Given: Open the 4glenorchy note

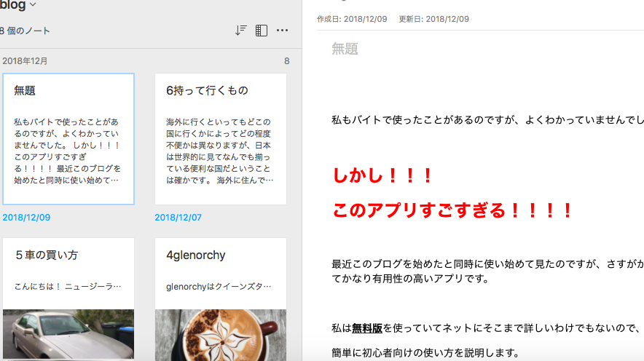Looking at the screenshot, I should point(221,299).
